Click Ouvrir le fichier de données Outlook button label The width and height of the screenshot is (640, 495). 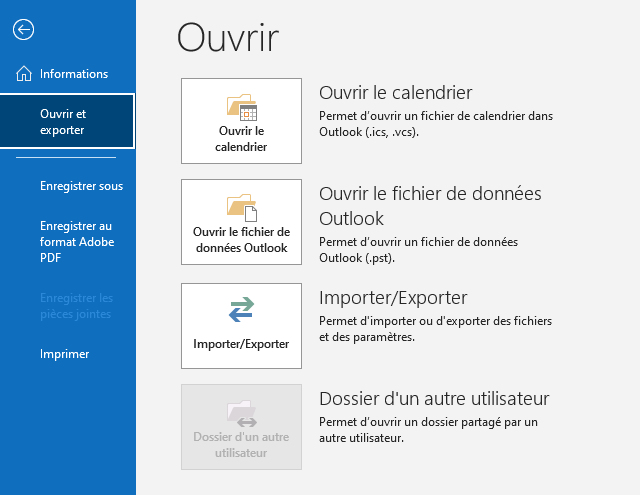pyautogui.click(x=242, y=240)
